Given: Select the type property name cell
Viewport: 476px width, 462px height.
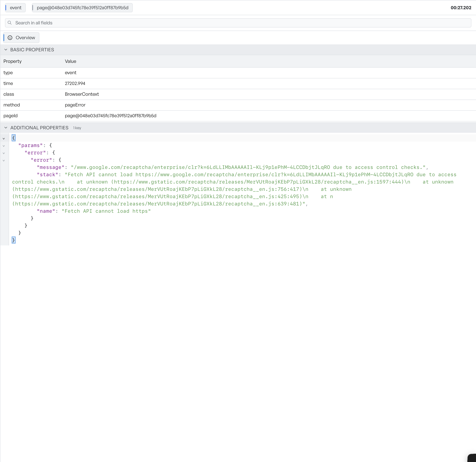Looking at the screenshot, I should [x=8, y=73].
